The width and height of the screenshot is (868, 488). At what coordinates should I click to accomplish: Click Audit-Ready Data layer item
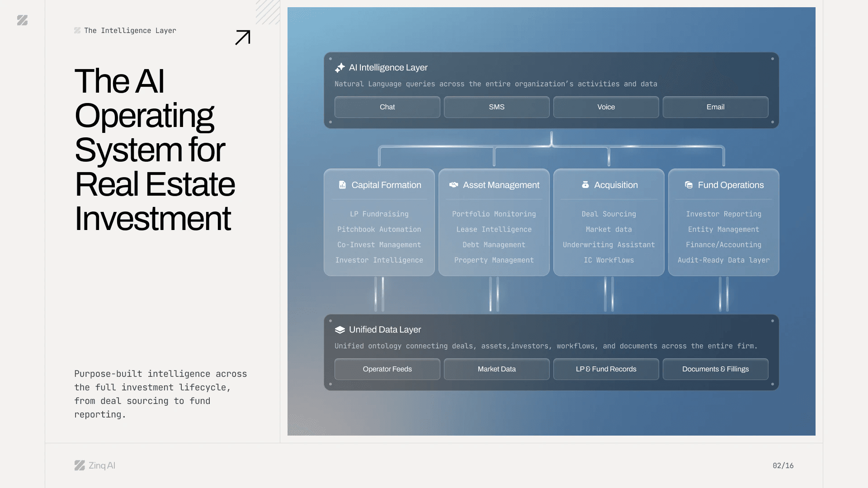point(724,260)
